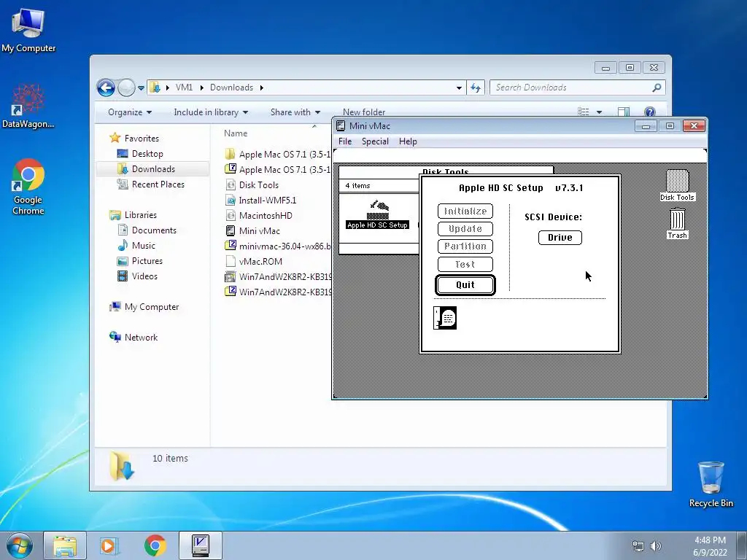
Task: Click the Explorer help question mark icon
Action: point(649,112)
